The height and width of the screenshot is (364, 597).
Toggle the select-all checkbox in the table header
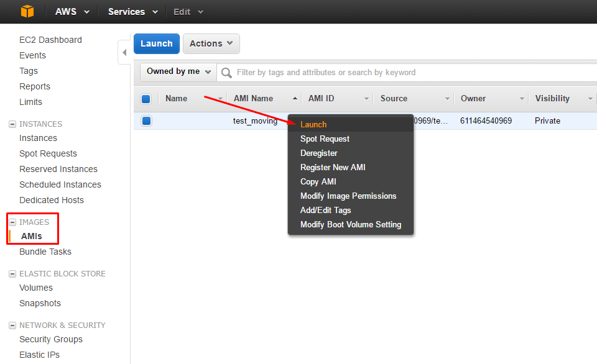146,98
